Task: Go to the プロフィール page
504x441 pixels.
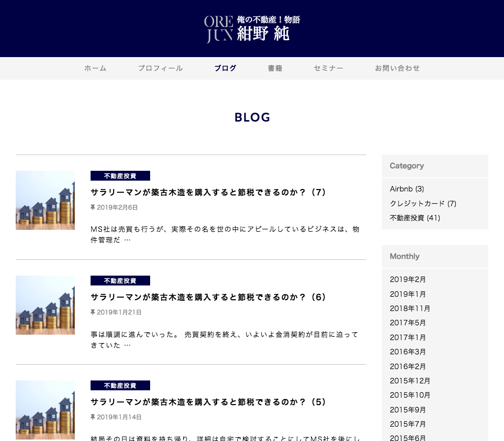Action: pyautogui.click(x=160, y=68)
